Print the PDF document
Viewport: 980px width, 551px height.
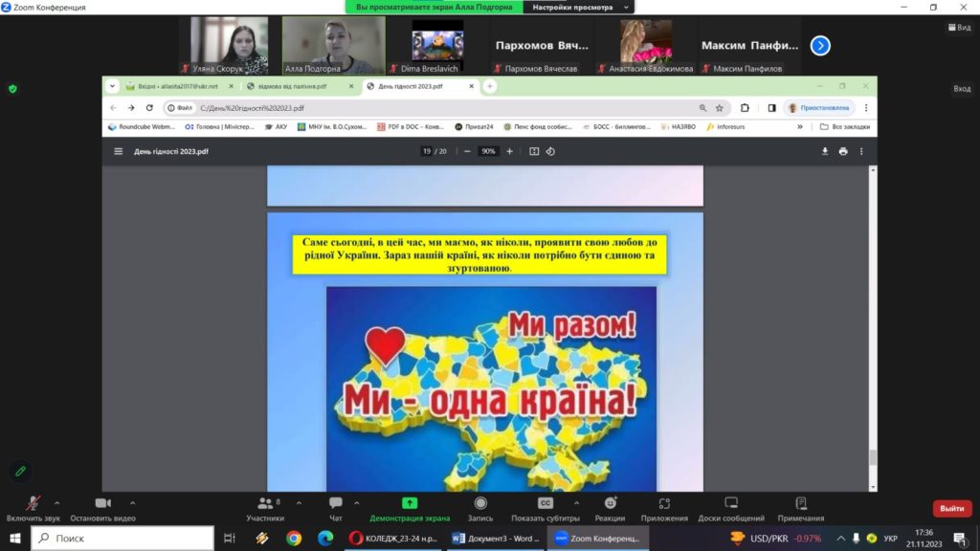coord(843,151)
